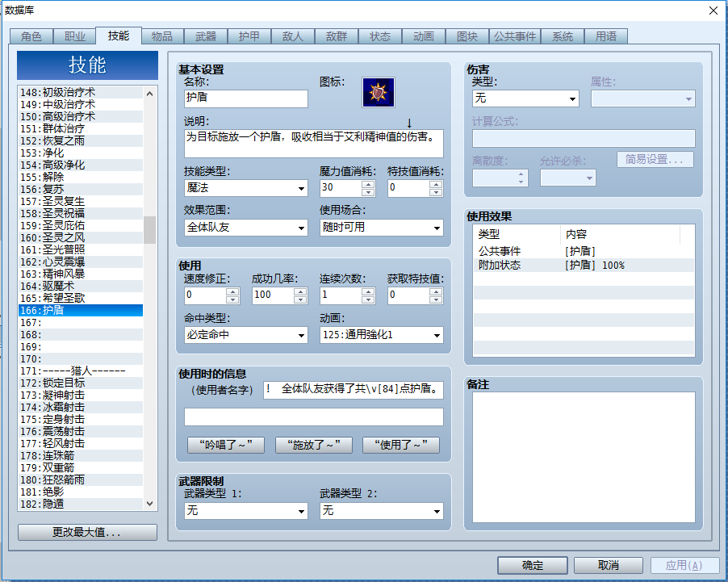Expand the 效果范围 dropdown showing 全体队友
728x582 pixels.
click(x=245, y=228)
